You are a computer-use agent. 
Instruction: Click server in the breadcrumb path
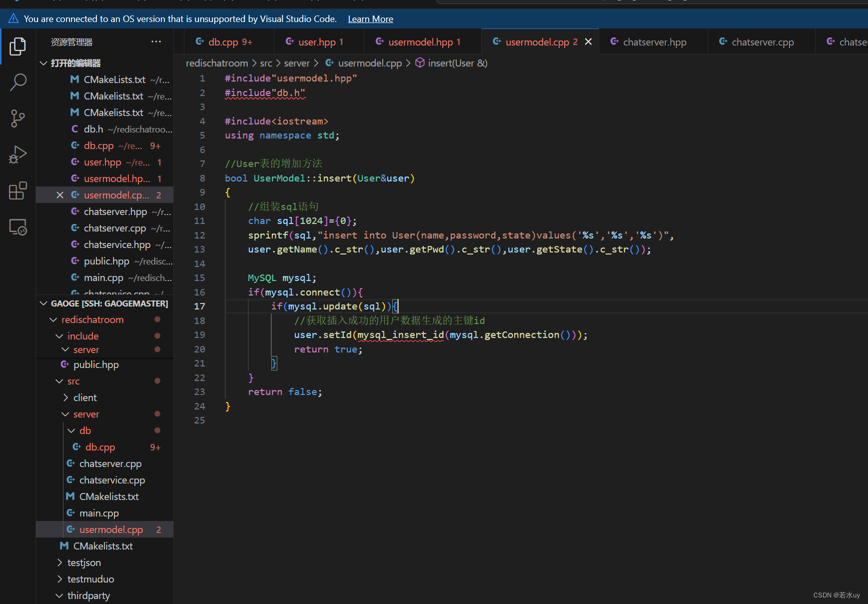pos(297,63)
